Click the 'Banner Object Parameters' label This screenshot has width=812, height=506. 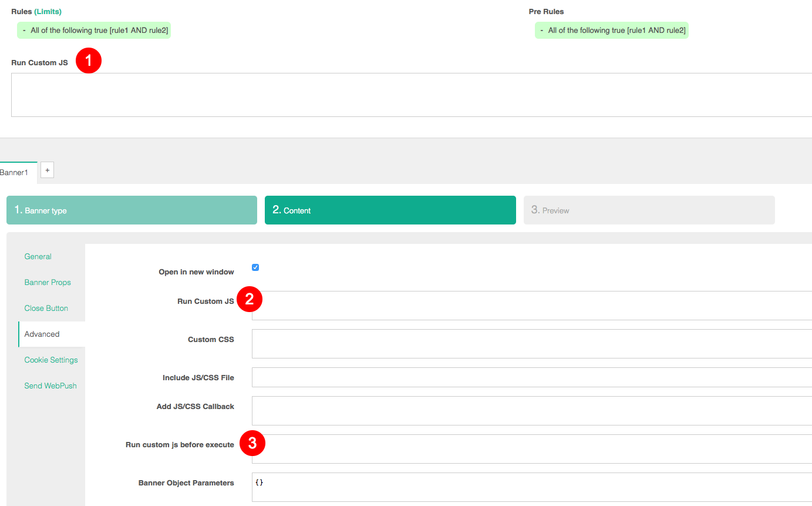pyautogui.click(x=186, y=483)
